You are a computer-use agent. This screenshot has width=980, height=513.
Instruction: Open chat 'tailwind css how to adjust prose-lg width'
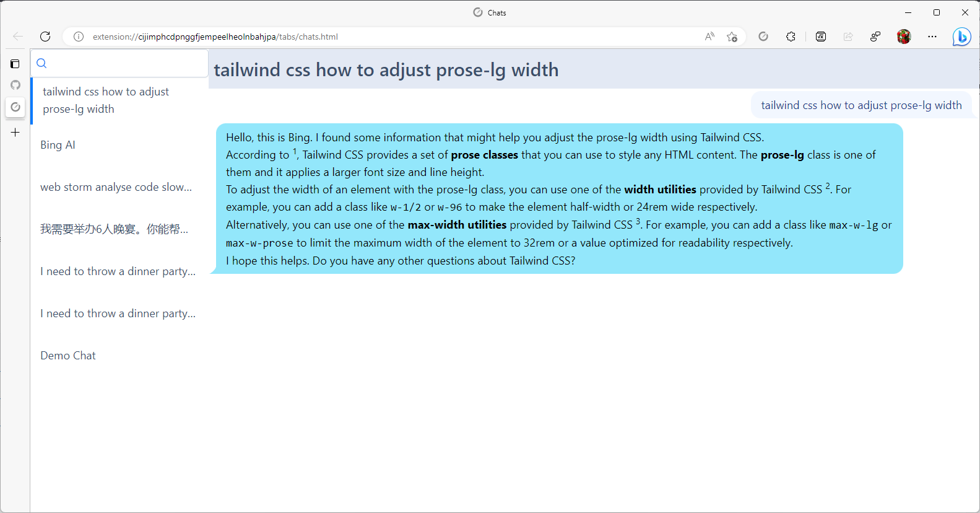coord(120,100)
